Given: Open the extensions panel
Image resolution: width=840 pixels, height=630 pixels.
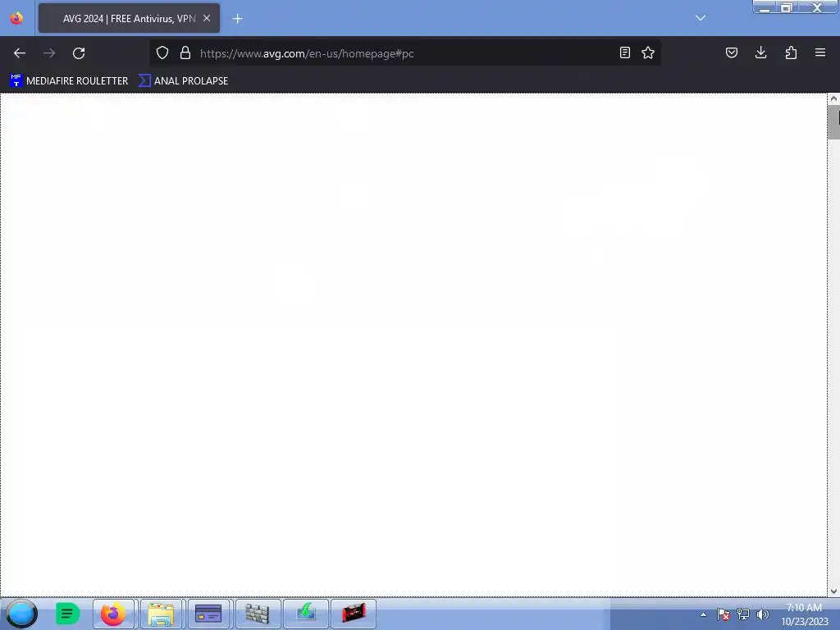Looking at the screenshot, I should [x=791, y=52].
